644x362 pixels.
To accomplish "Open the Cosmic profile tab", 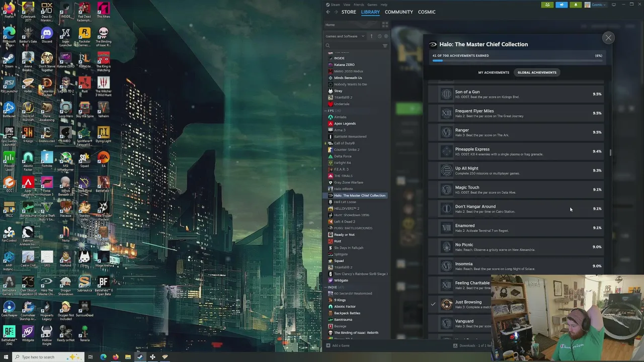I will [x=427, y=12].
